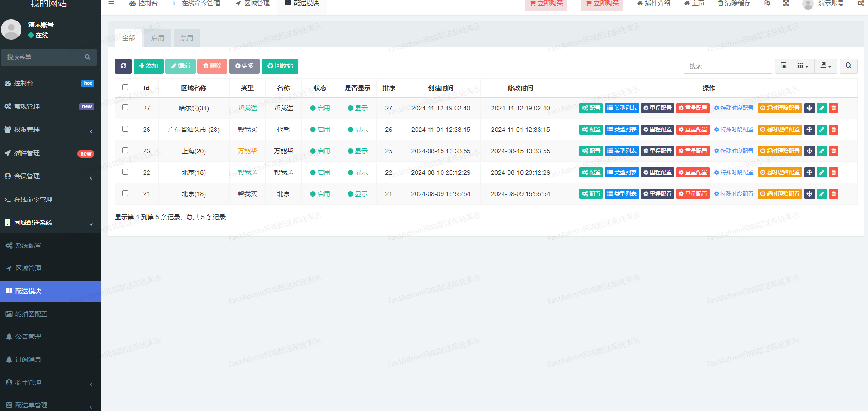The height and width of the screenshot is (411, 868).
Task: Click the table search input field
Action: pos(728,66)
